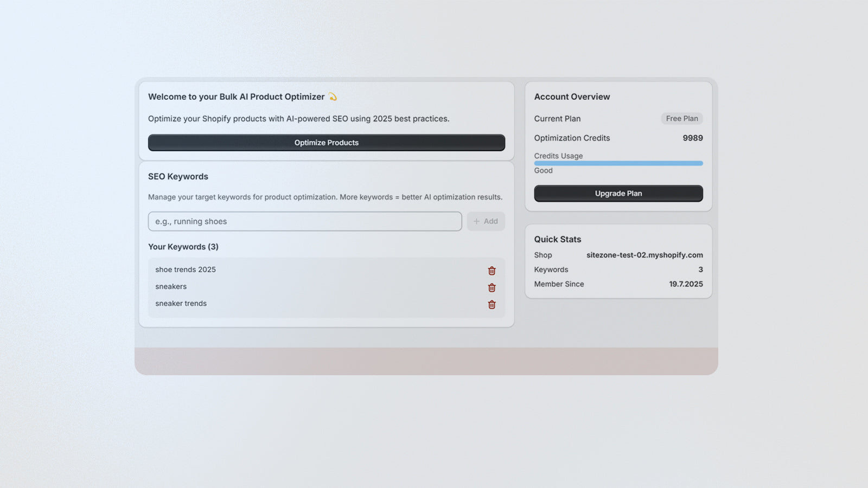Open the SEO Keywords section header
The width and height of the screenshot is (868, 488).
tap(178, 176)
